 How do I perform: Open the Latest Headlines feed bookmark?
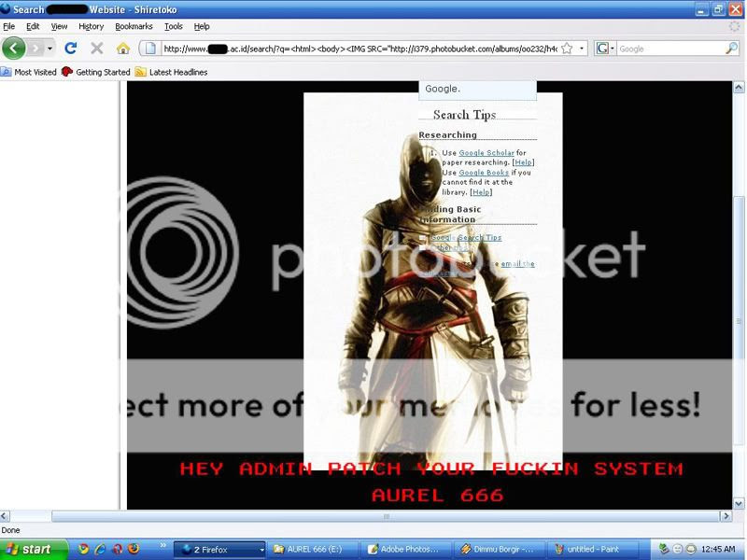(x=172, y=72)
